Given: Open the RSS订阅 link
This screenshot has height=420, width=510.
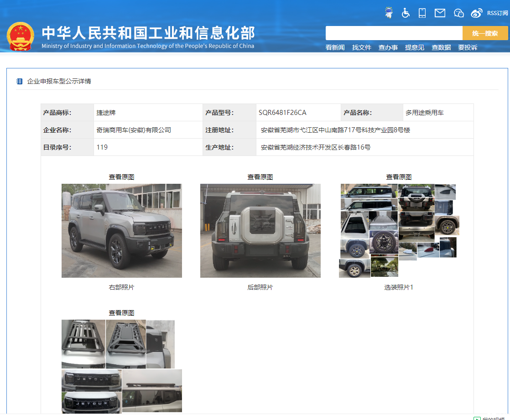Looking at the screenshot, I should (497, 13).
